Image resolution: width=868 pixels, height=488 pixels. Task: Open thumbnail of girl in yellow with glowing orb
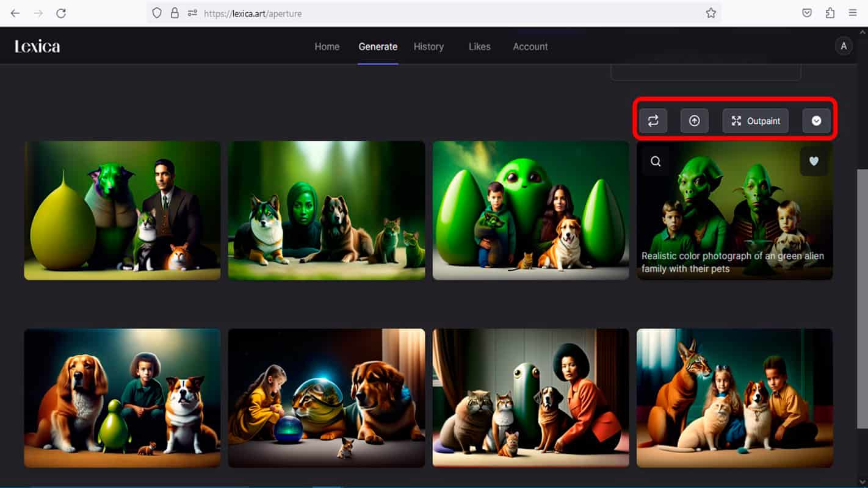tap(327, 398)
